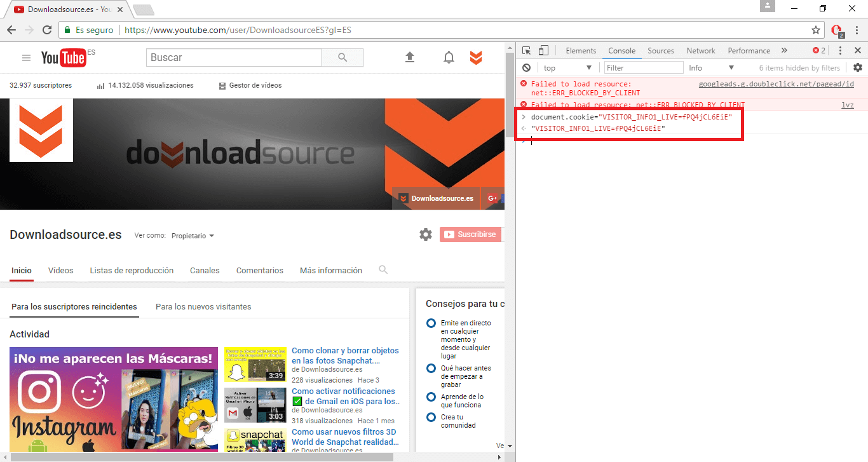Click 14.132.058 visualizaciones stats link
Image resolution: width=868 pixels, height=462 pixels.
pos(145,85)
